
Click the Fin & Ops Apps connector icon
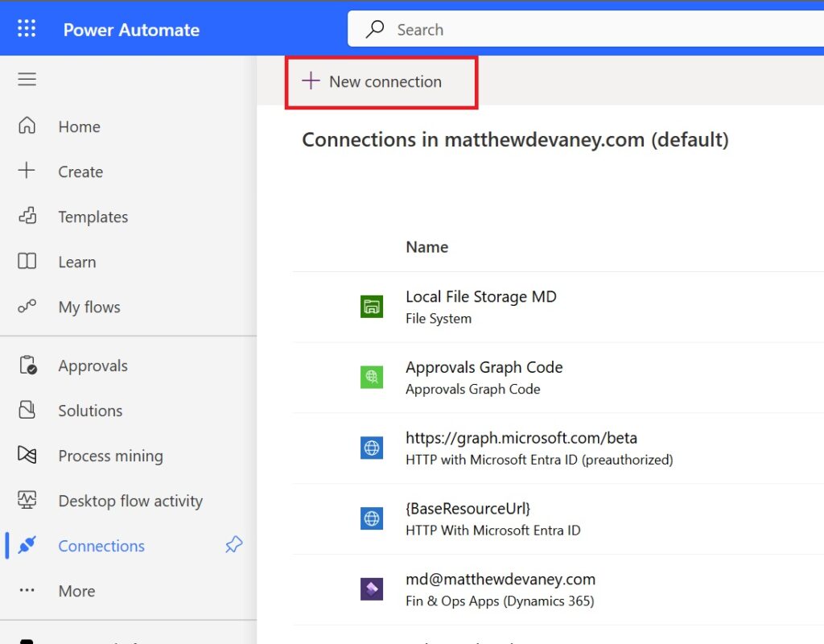click(372, 588)
